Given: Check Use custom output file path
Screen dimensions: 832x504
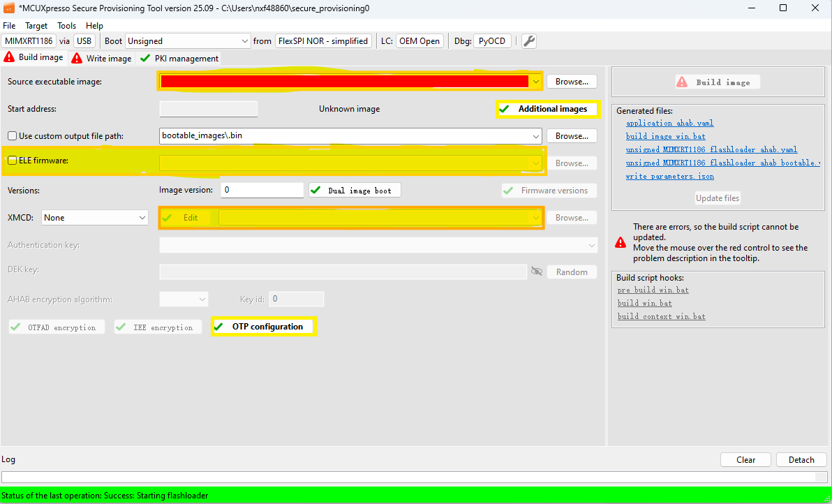Looking at the screenshot, I should [13, 136].
